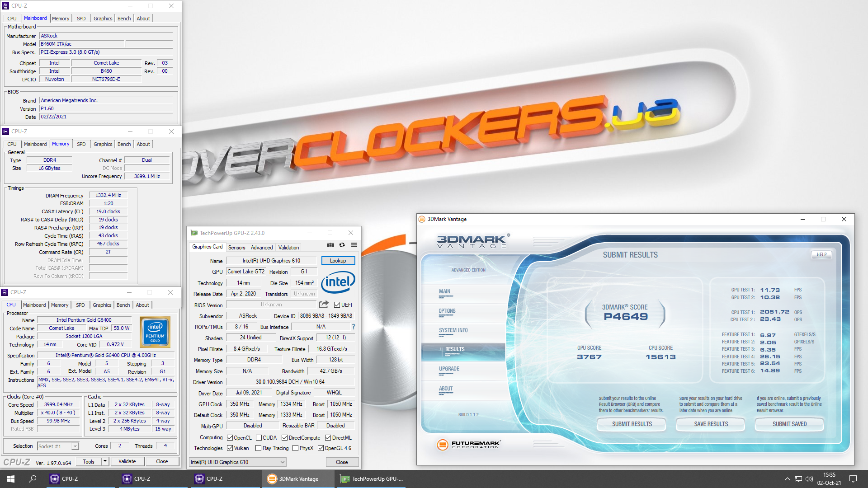Viewport: 868px width, 488px height.
Task: Click the network tray icon
Action: click(x=798, y=479)
